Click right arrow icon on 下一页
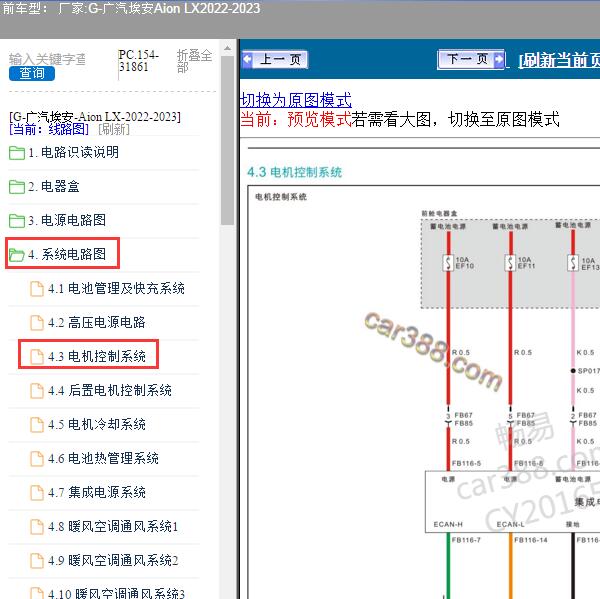The width and height of the screenshot is (600, 599). (x=499, y=59)
